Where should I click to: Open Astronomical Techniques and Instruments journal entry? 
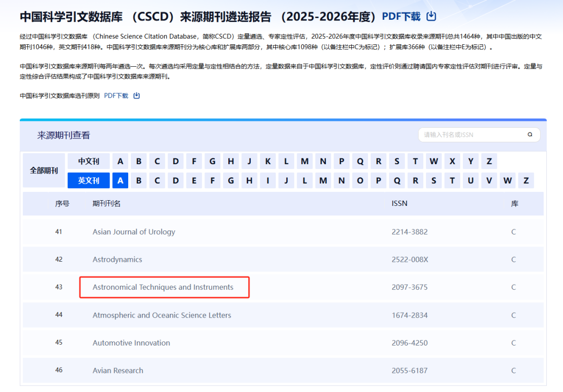click(163, 287)
